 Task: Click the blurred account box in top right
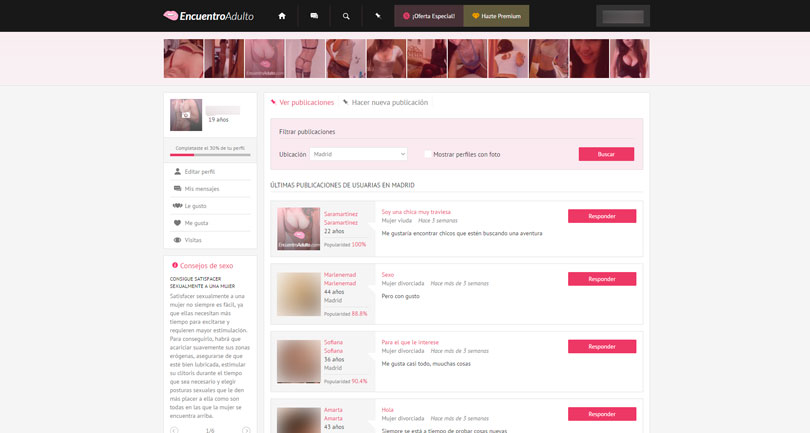tap(623, 16)
